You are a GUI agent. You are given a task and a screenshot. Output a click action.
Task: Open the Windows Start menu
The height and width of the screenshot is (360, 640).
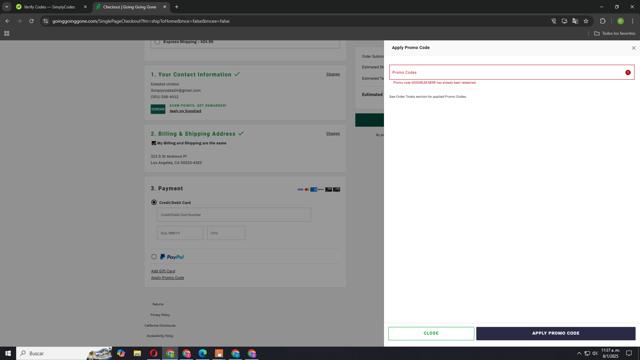8,353
